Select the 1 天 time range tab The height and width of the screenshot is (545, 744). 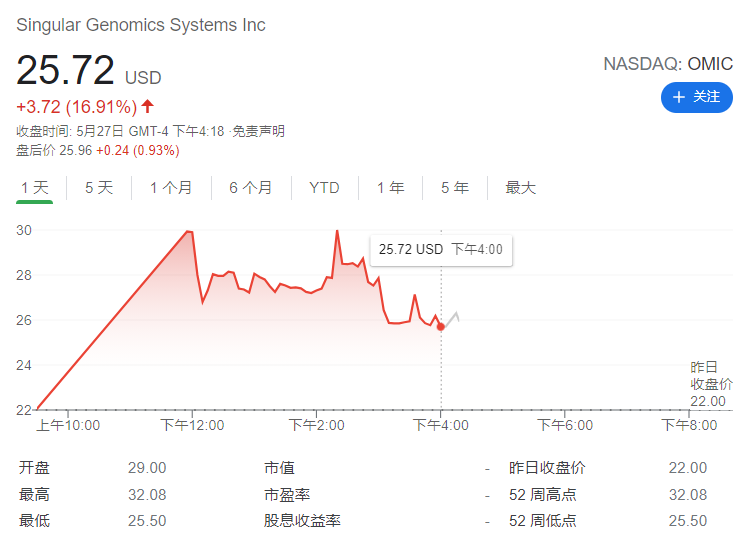click(34, 188)
